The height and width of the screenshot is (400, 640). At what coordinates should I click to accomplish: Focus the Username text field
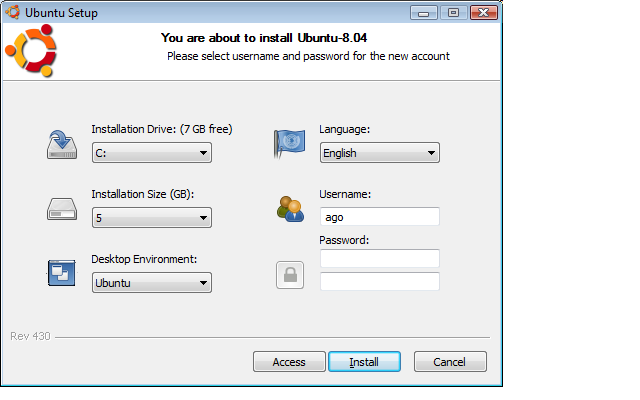380,216
